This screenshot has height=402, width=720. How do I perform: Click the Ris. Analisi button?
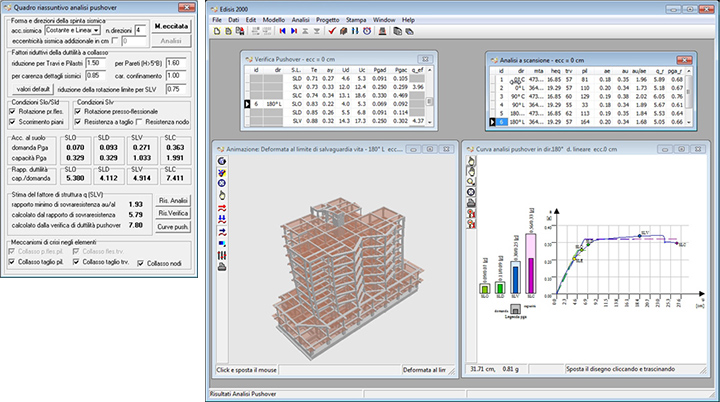coord(173,200)
